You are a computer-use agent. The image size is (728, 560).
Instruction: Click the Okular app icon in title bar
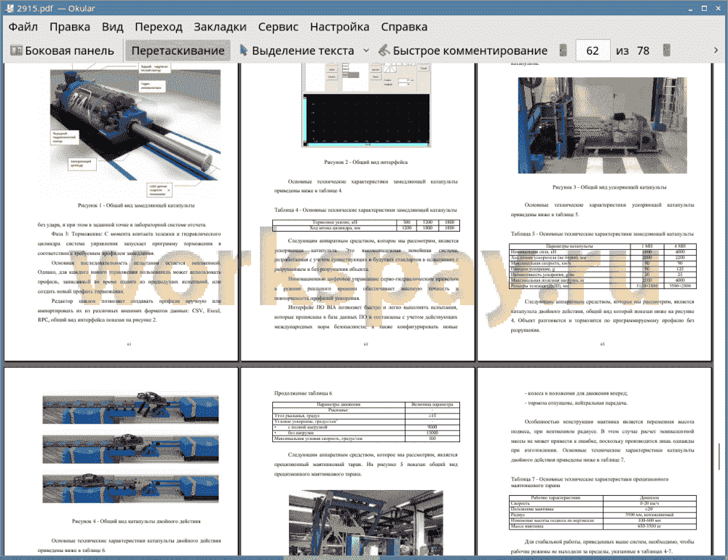(9, 8)
